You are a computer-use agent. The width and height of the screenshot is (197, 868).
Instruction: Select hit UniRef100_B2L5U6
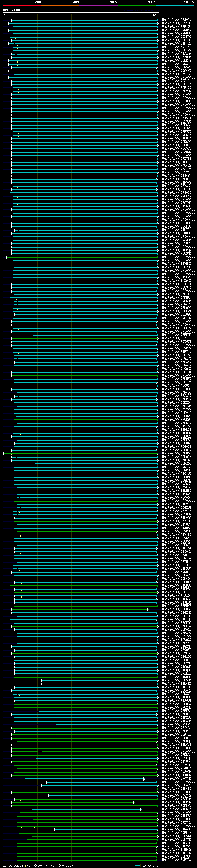coord(177,680)
